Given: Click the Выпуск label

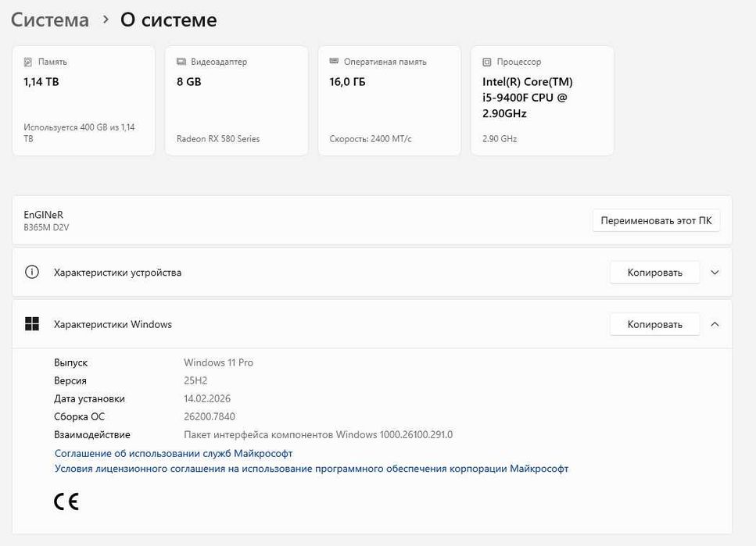Looking at the screenshot, I should [71, 362].
